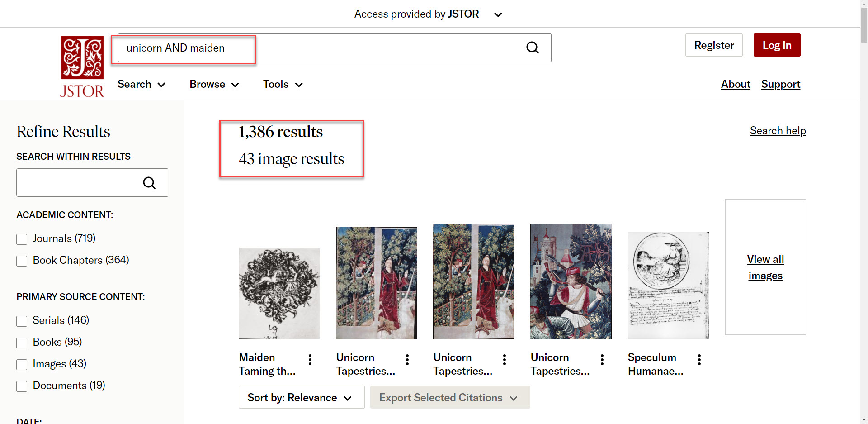The height and width of the screenshot is (424, 868).
Task: Open options menu for Maiden Taming image
Action: pyautogui.click(x=310, y=360)
